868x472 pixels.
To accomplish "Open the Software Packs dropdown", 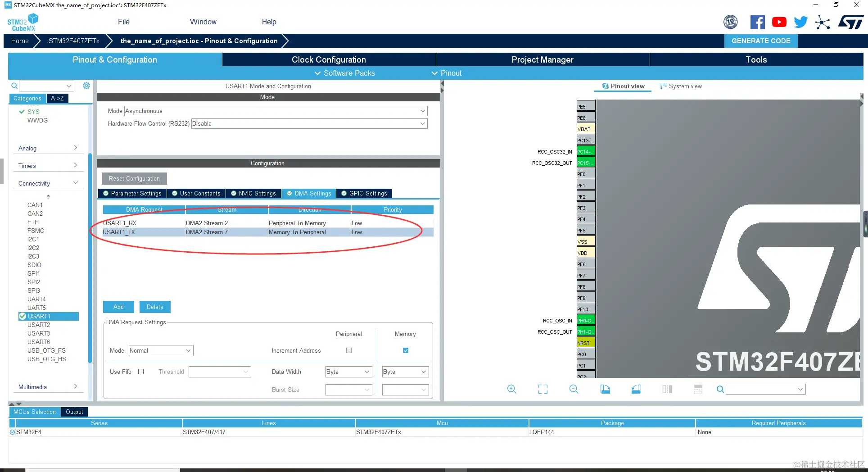I will click(344, 73).
